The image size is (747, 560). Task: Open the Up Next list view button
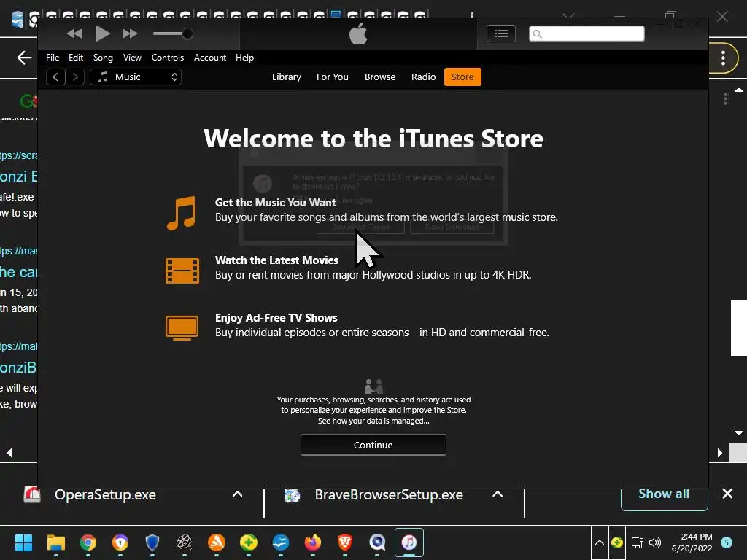[500, 34]
